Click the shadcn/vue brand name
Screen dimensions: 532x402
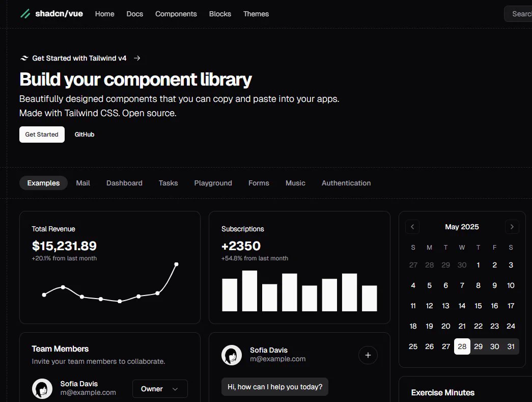(x=59, y=14)
